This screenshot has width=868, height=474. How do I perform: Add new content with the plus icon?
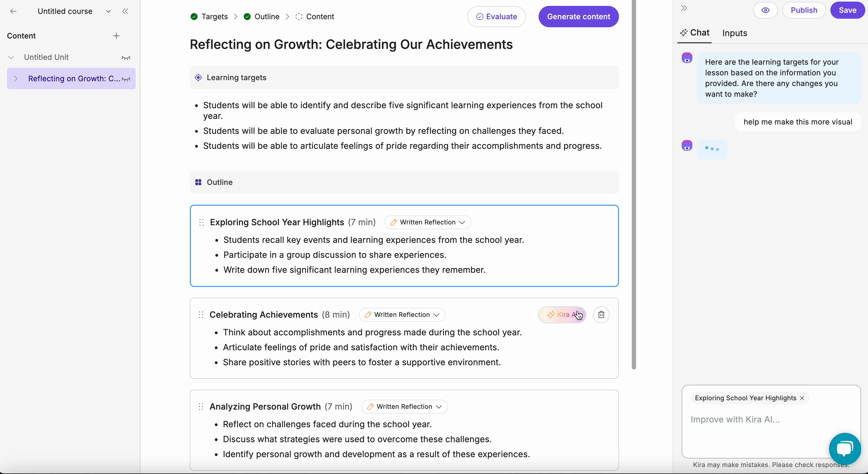coord(116,36)
